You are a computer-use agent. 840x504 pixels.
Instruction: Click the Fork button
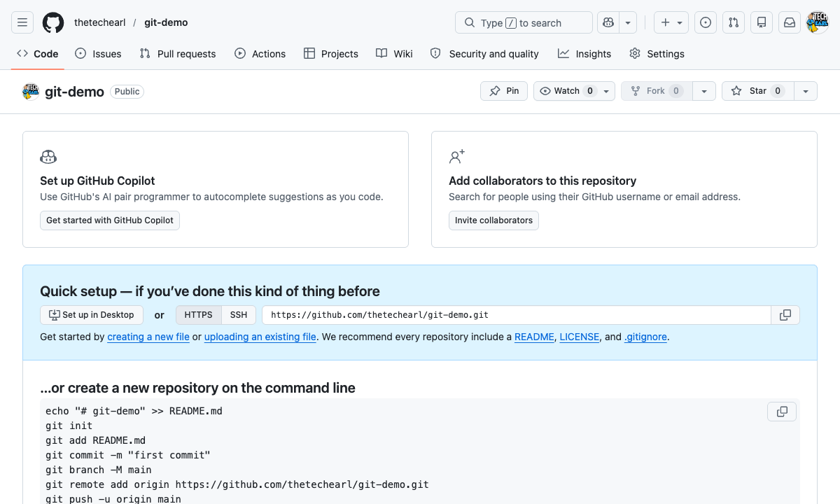[656, 91]
